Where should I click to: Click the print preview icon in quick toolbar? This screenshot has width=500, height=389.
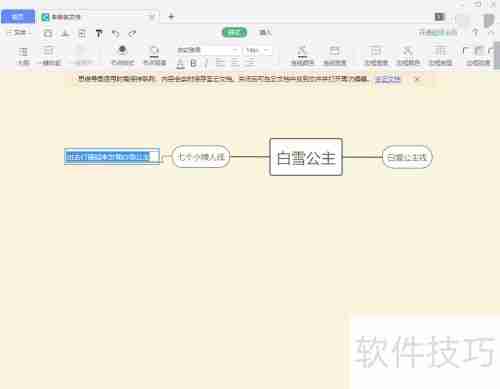(82, 33)
